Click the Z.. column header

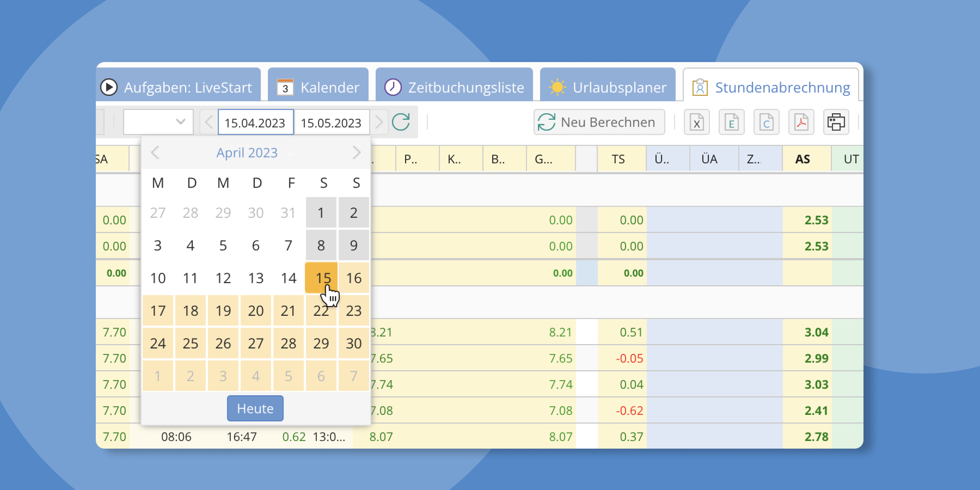coord(760,159)
